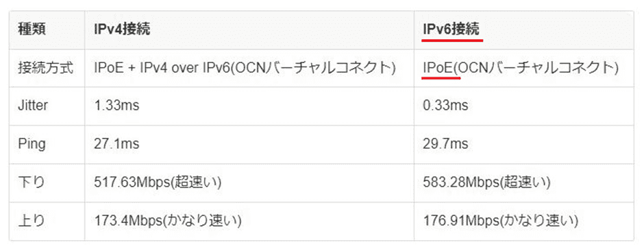Screen dimensions: 644x249
Task: Click the 29.7ms ping value
Action: (445, 144)
